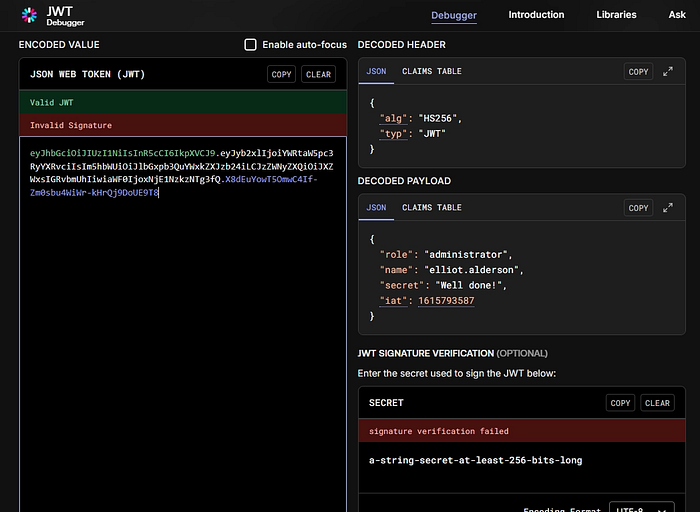Open the Debugger nav tab
Screen dimensions: 700x512
(454, 15)
